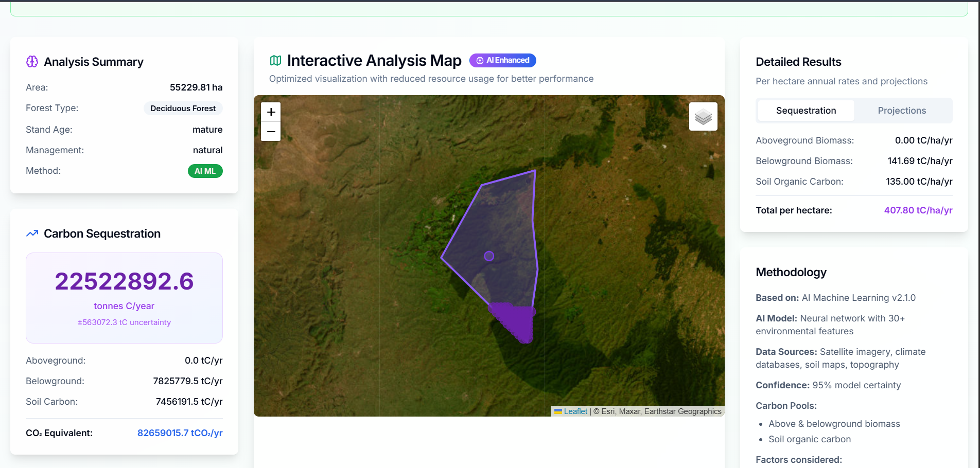Select the Sequestration tab

point(806,111)
